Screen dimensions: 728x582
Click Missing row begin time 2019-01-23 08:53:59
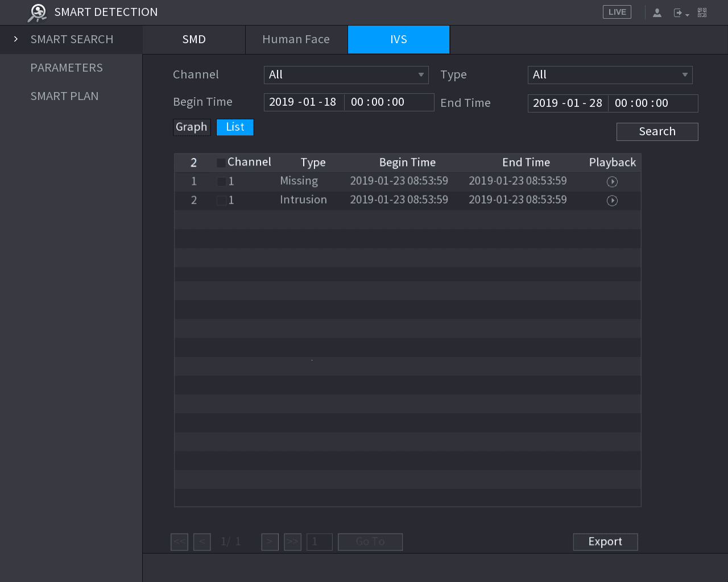coord(399,181)
